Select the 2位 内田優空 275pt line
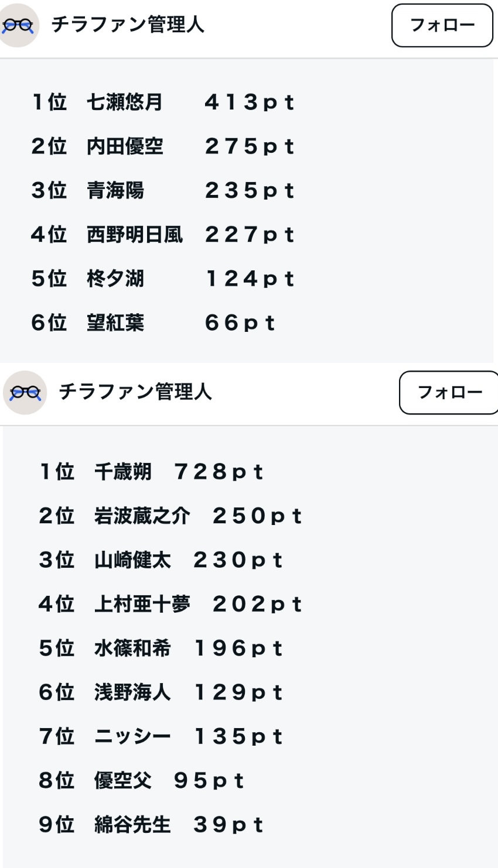Image resolution: width=498 pixels, height=868 pixels. click(x=162, y=146)
